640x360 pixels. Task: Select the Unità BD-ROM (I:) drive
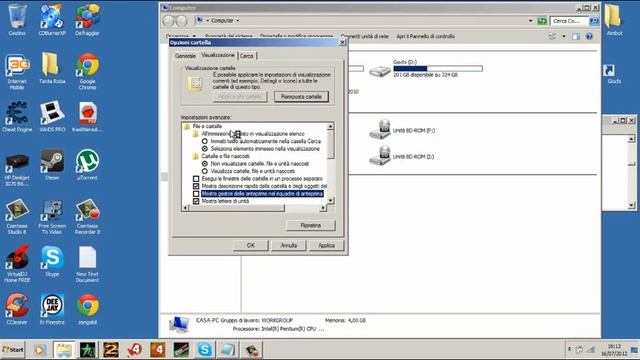tap(402, 156)
